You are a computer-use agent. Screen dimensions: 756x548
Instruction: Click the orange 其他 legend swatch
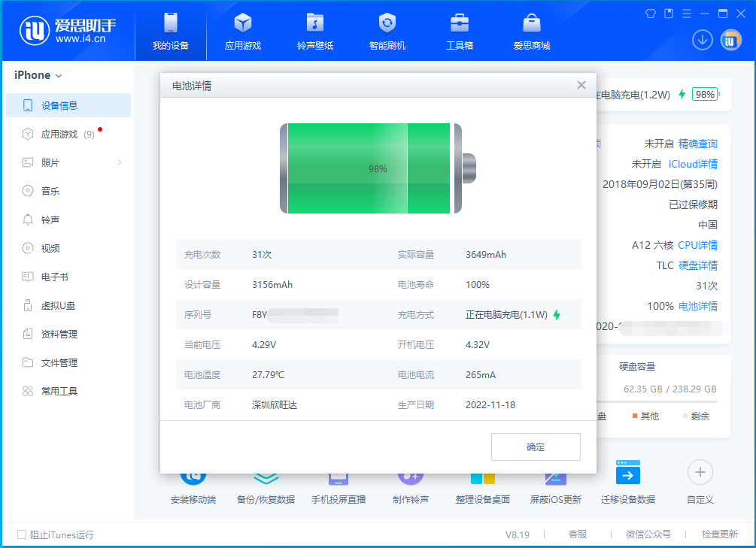tap(636, 416)
